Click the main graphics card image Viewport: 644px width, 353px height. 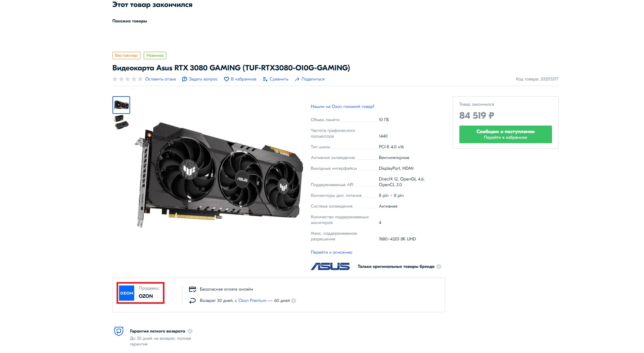[217, 174]
